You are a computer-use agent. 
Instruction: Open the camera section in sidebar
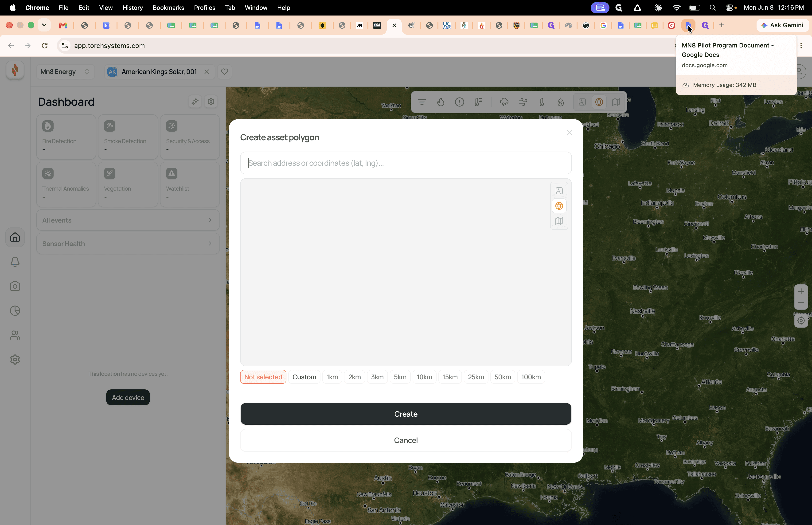tap(15, 286)
